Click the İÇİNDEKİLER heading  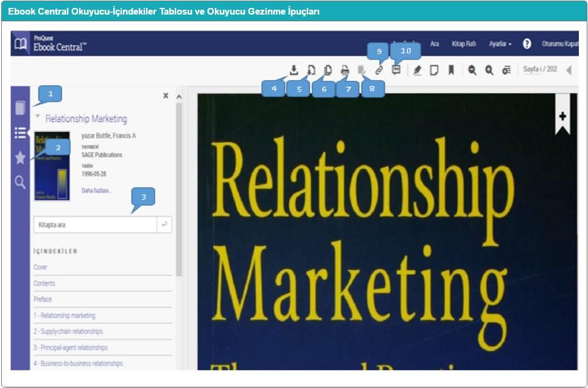click(x=55, y=251)
